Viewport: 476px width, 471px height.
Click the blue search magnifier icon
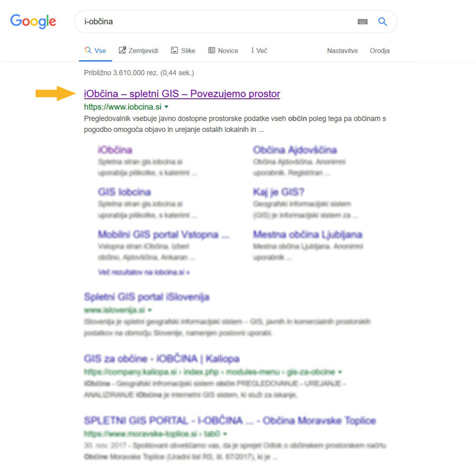(x=383, y=22)
